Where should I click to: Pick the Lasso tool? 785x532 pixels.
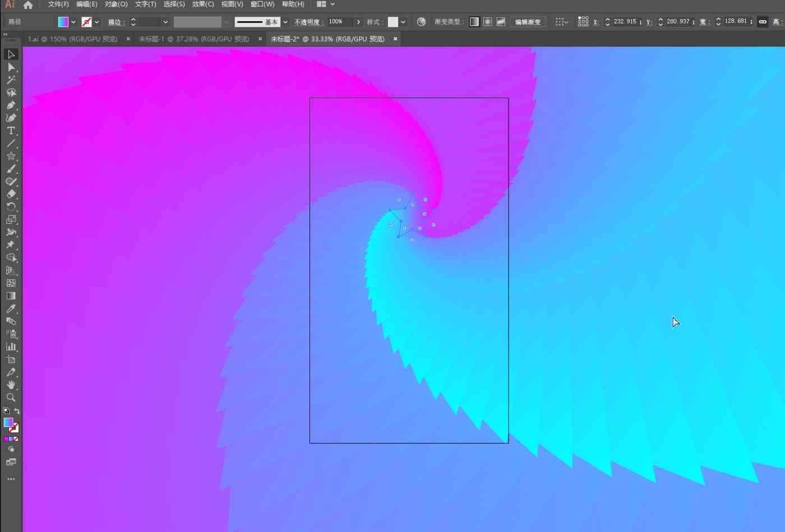click(11, 92)
